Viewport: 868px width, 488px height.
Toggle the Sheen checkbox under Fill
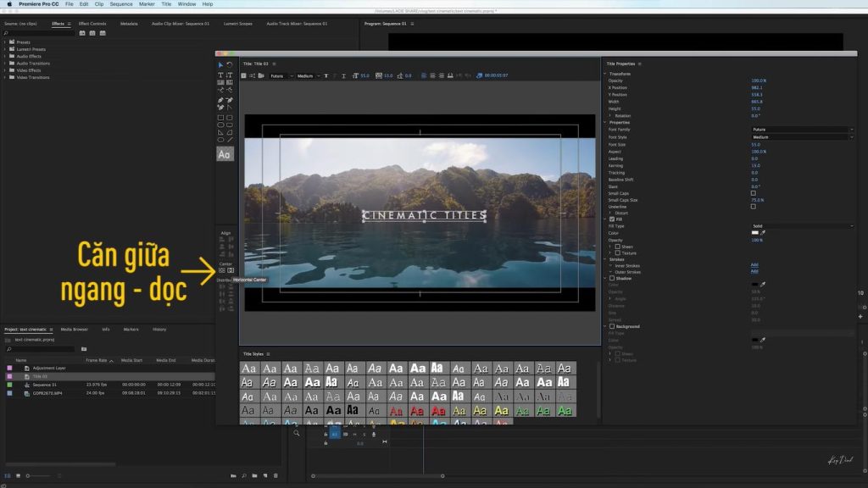click(x=618, y=247)
